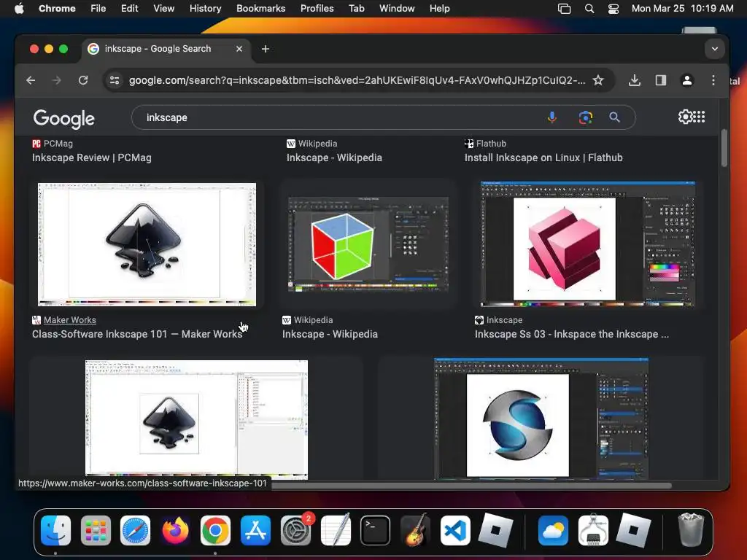Open Chrome downloads icon
This screenshot has width=747, height=560.
(634, 80)
